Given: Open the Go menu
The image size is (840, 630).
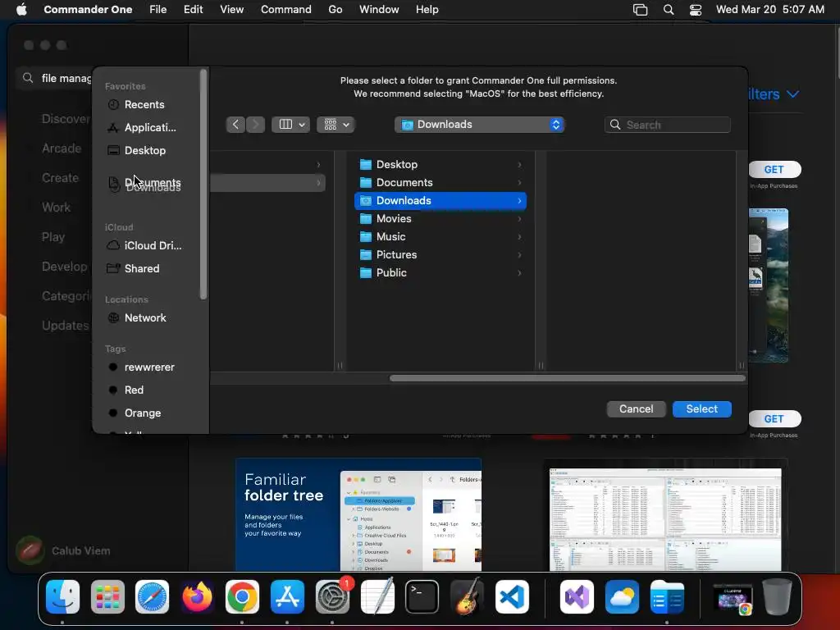Looking at the screenshot, I should (x=335, y=10).
